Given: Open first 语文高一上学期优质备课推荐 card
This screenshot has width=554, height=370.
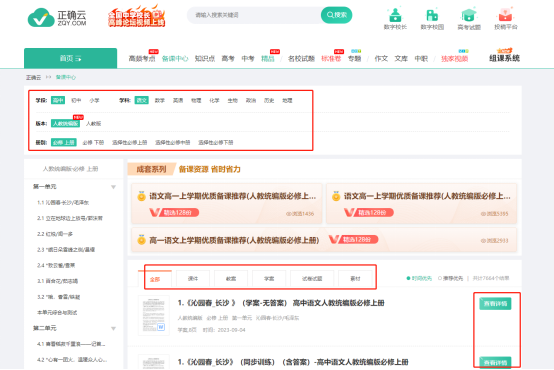Looking at the screenshot, I should (226, 203).
